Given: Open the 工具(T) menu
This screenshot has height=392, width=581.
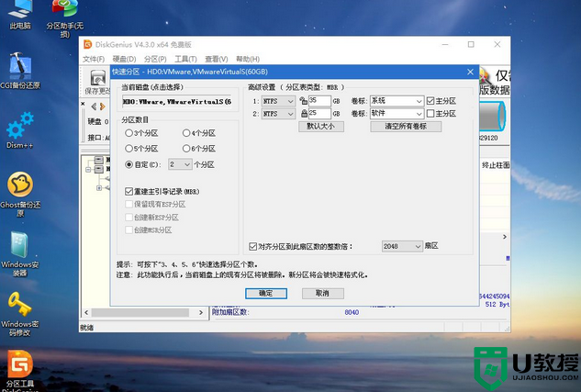Looking at the screenshot, I should [185, 60].
